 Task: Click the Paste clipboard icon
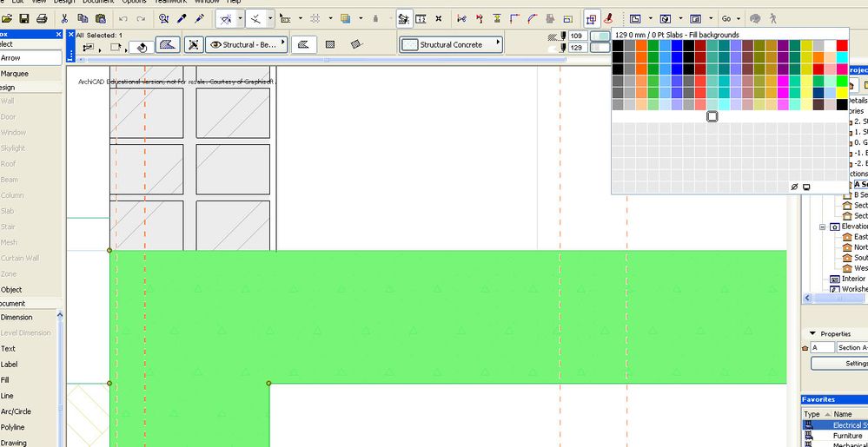[100, 19]
